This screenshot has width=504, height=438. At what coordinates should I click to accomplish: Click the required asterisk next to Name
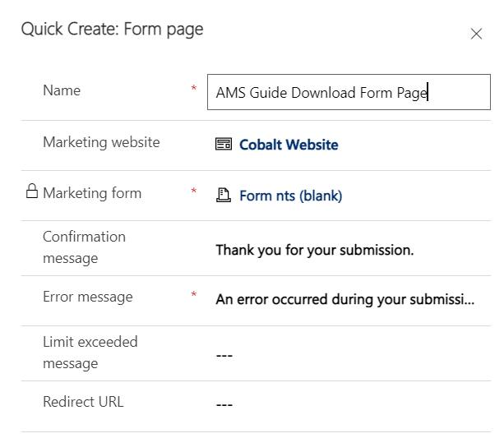pos(194,89)
